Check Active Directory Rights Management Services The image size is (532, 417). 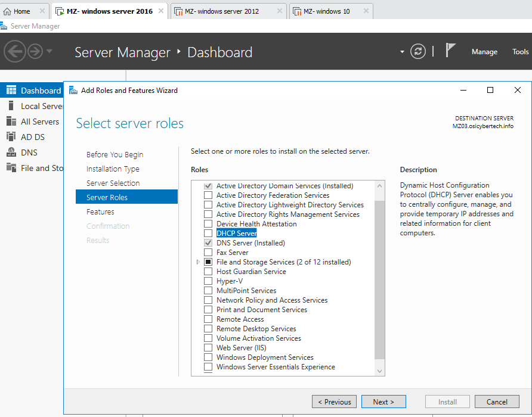208,214
